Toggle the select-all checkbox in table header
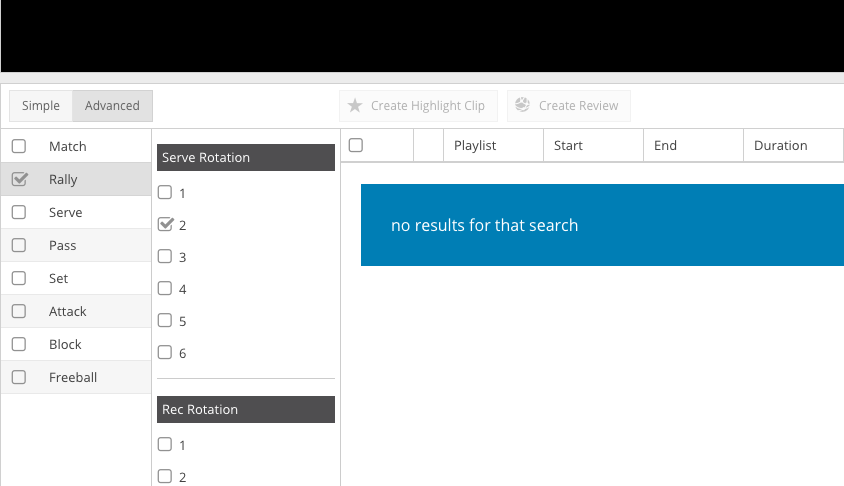The image size is (844, 486). [x=356, y=145]
